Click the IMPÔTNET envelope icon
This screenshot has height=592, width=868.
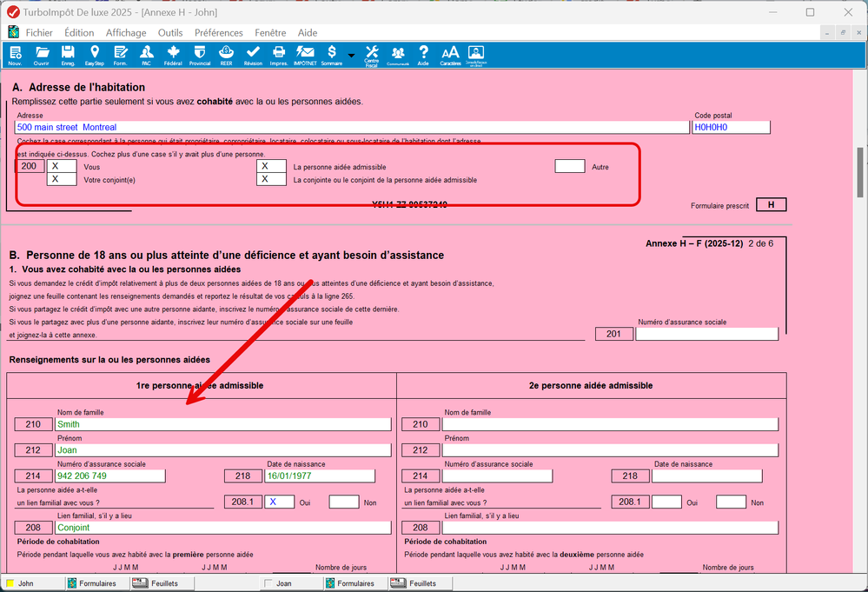pyautogui.click(x=304, y=56)
